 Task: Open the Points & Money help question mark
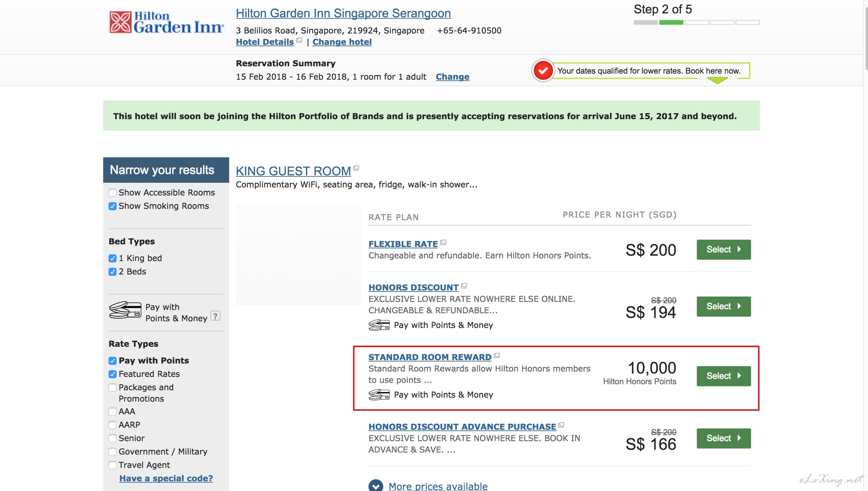(x=215, y=316)
